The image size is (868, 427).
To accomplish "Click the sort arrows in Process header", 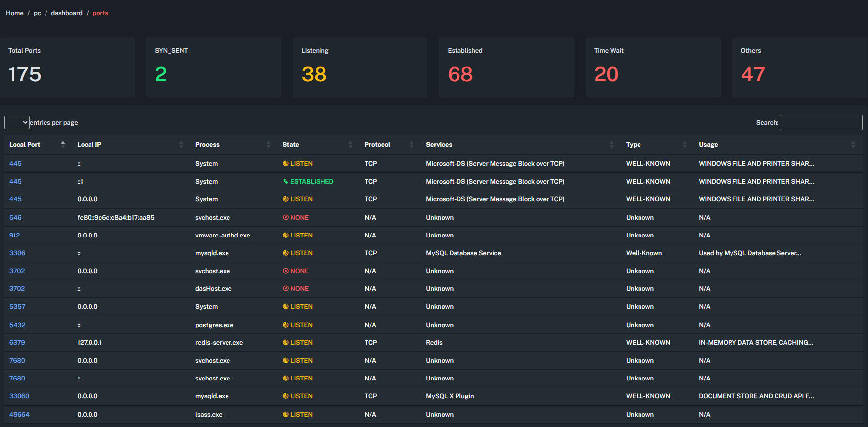I will point(268,144).
